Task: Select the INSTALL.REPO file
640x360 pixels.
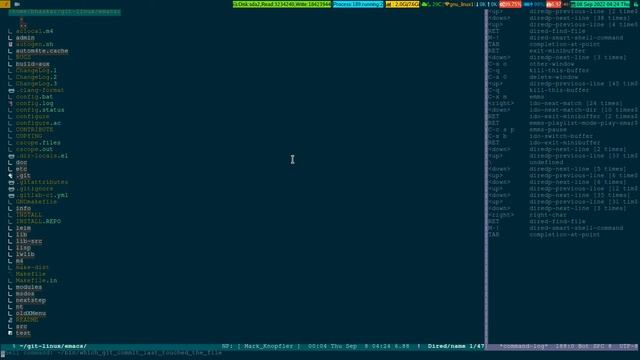Action: coord(38,222)
